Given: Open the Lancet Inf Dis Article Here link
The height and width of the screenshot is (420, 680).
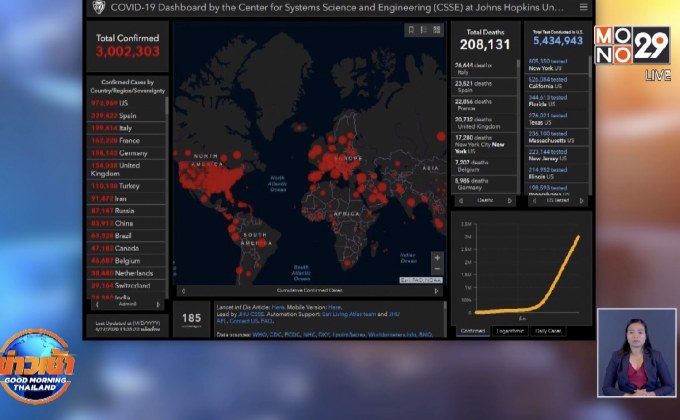Looking at the screenshot, I should [278, 307].
